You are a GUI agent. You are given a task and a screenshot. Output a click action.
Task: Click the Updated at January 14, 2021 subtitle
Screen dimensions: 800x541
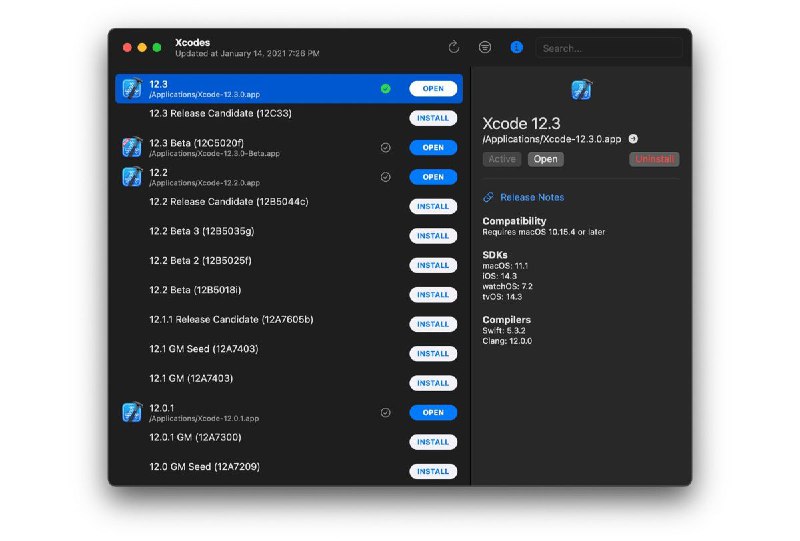tap(247, 53)
